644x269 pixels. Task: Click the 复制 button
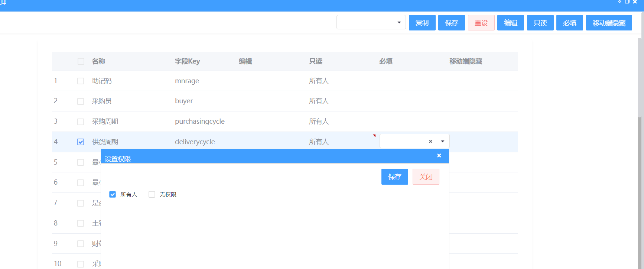[x=422, y=23]
